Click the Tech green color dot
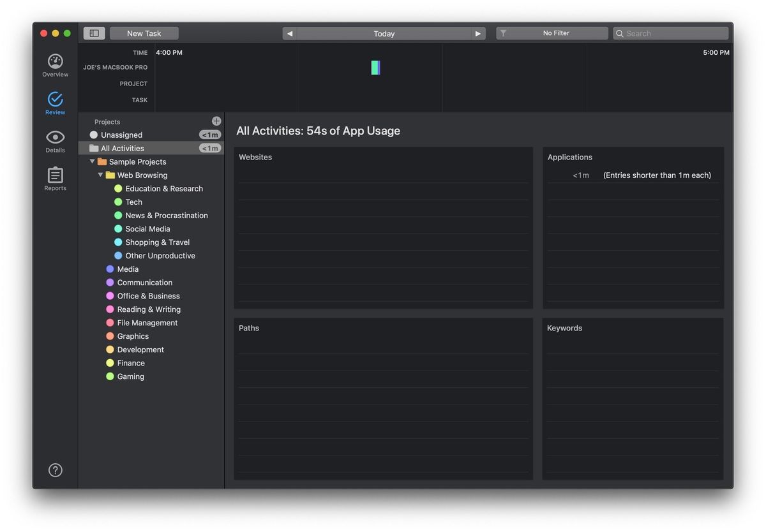This screenshot has width=766, height=532. tap(118, 202)
